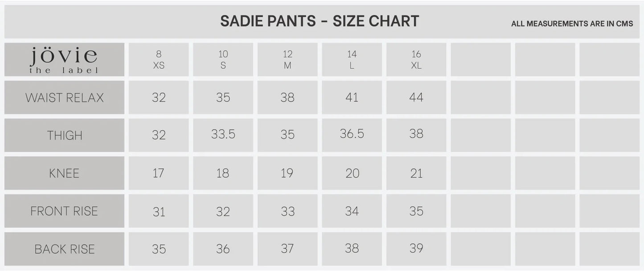Click the Thigh row label

64,135
